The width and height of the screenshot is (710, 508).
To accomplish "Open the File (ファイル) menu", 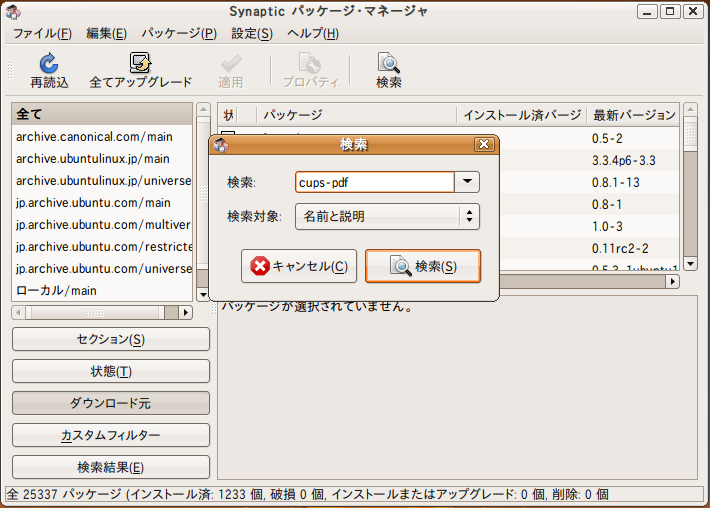I will click(41, 33).
